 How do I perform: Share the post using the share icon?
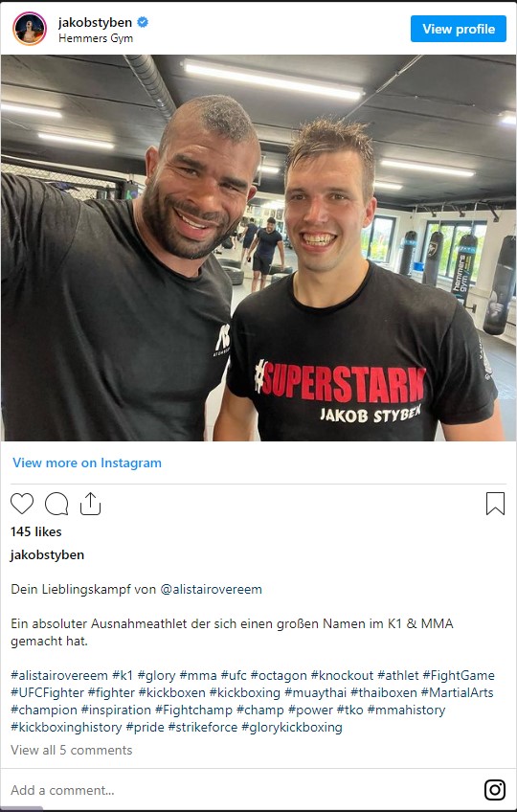pos(90,504)
